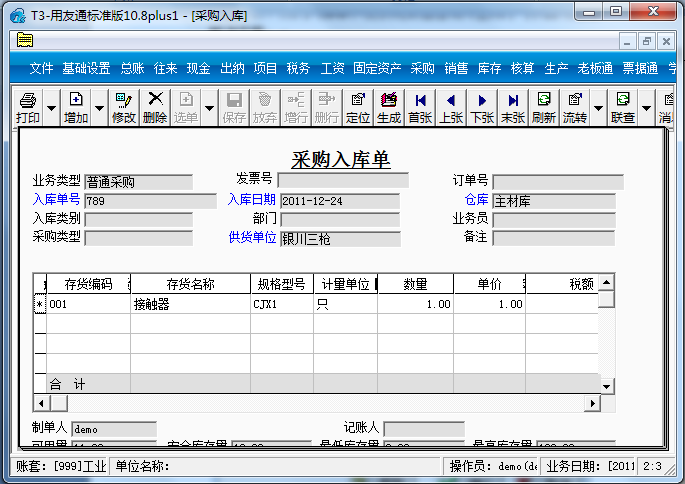Click the empty 部门 field
685x484 pixels.
(x=340, y=220)
